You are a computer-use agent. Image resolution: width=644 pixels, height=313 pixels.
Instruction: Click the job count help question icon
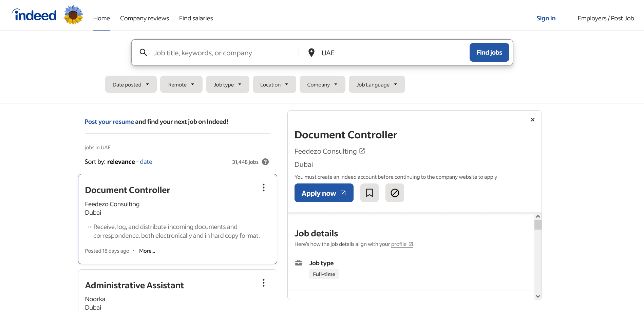coord(265,162)
